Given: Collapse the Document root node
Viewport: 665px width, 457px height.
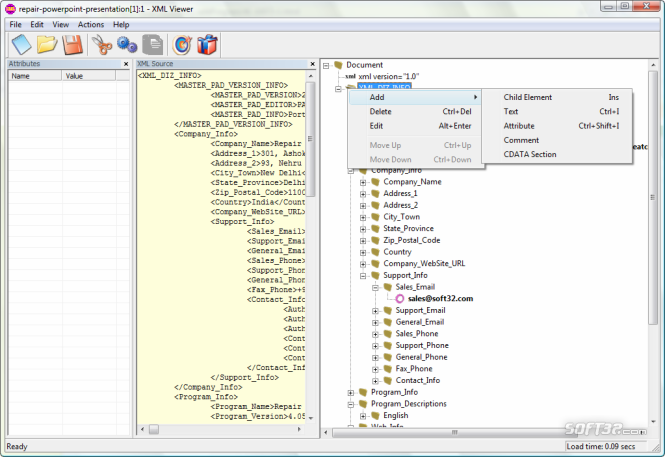Looking at the screenshot, I should 326,66.
